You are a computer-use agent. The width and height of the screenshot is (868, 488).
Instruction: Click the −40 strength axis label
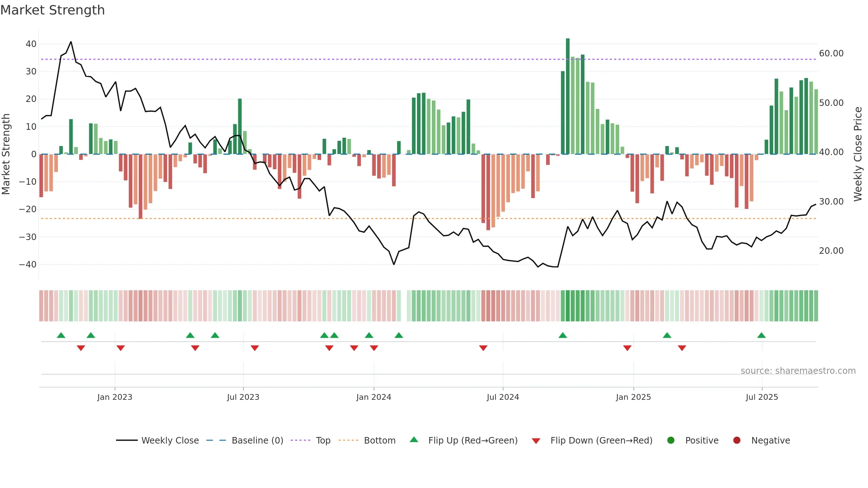click(28, 264)
